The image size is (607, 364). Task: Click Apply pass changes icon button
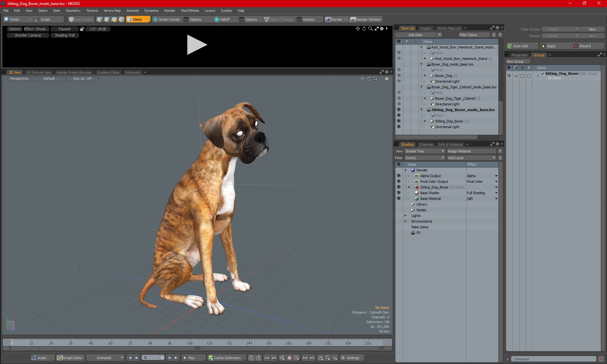(556, 46)
